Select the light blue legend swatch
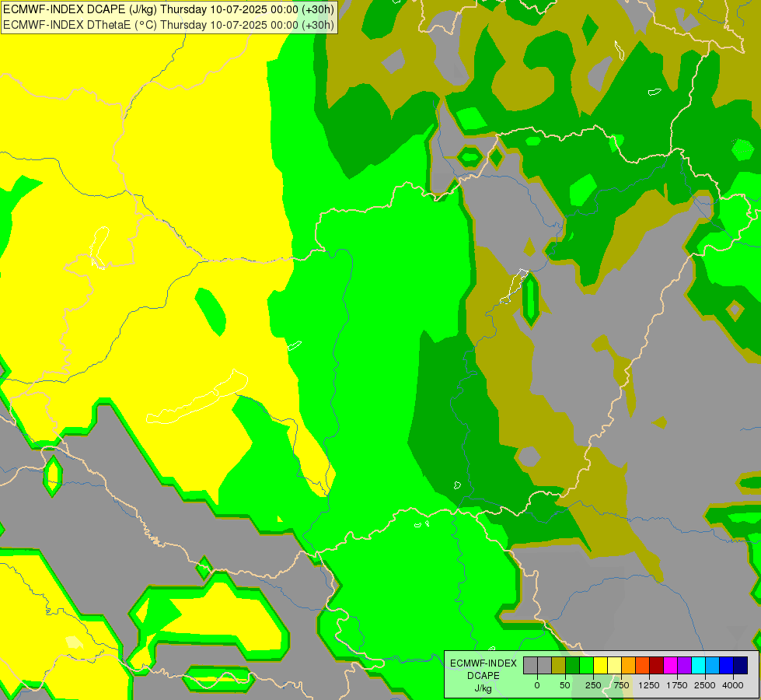The height and width of the screenshot is (700, 761). pos(713,666)
